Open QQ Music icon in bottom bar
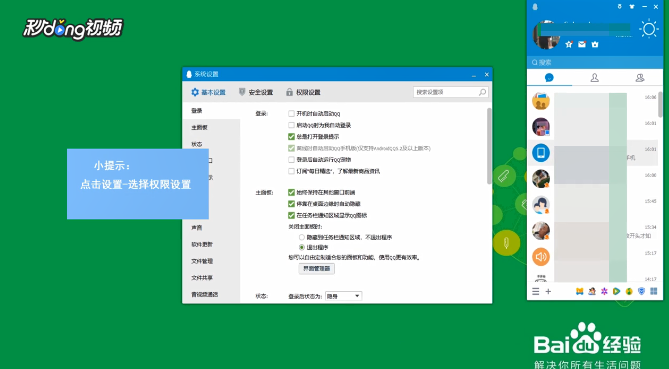The width and height of the screenshot is (669, 369). pyautogui.click(x=629, y=291)
